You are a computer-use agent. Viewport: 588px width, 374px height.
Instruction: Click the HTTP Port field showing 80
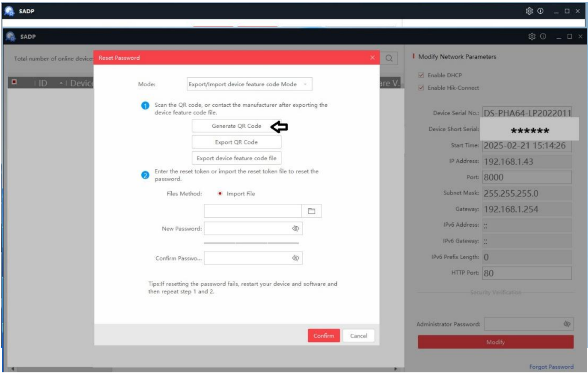pyautogui.click(x=527, y=273)
